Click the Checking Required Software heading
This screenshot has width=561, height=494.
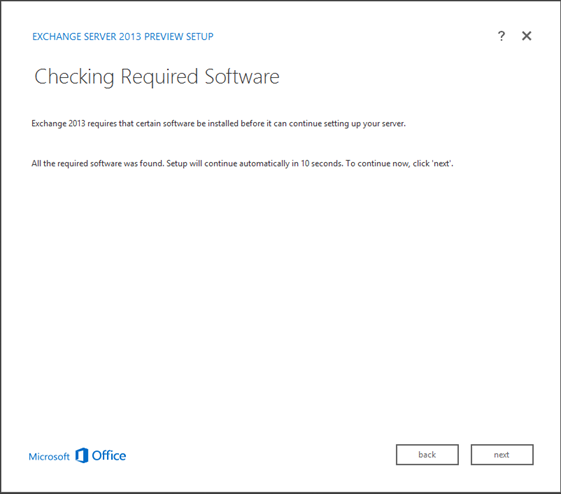[x=157, y=77]
